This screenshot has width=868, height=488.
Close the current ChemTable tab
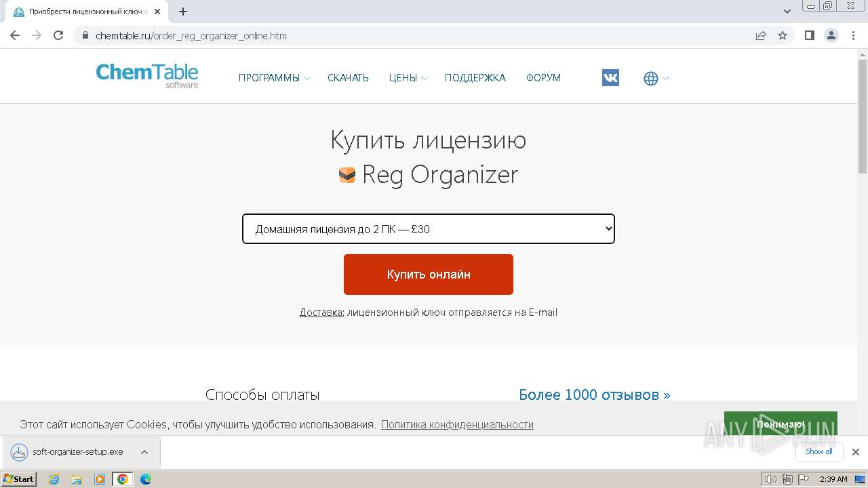point(157,12)
